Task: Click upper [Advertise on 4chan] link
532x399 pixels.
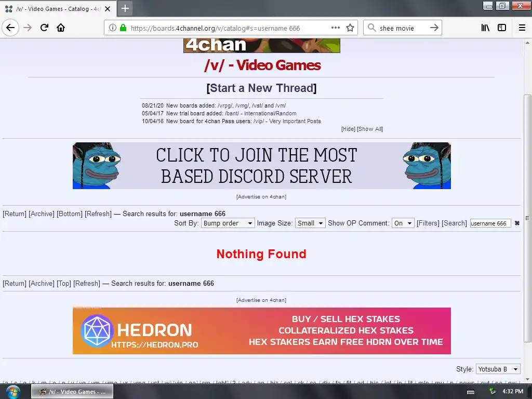Action: pos(261,197)
